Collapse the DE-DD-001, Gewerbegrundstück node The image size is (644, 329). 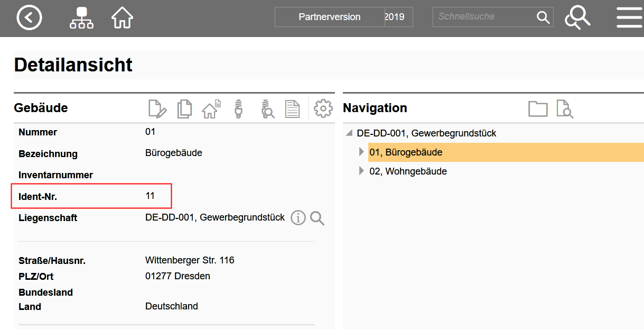point(349,133)
